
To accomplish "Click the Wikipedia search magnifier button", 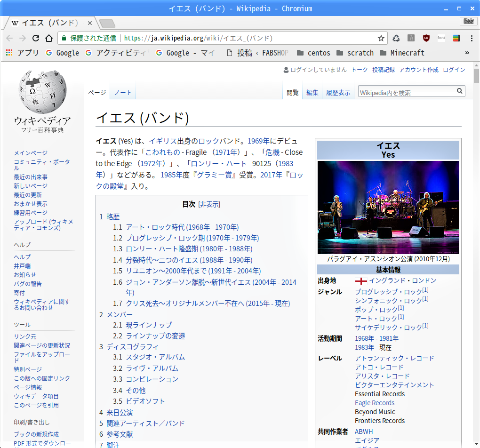I will [x=459, y=91].
